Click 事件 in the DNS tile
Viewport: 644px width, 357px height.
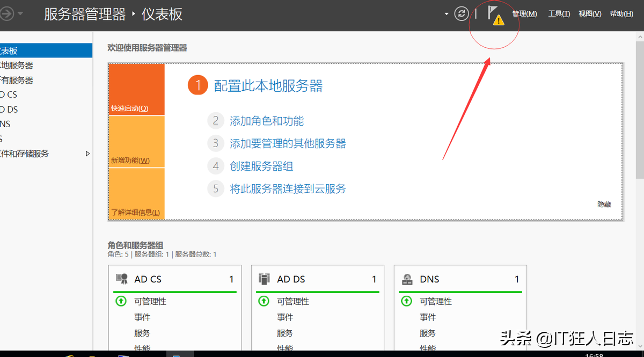[428, 317]
